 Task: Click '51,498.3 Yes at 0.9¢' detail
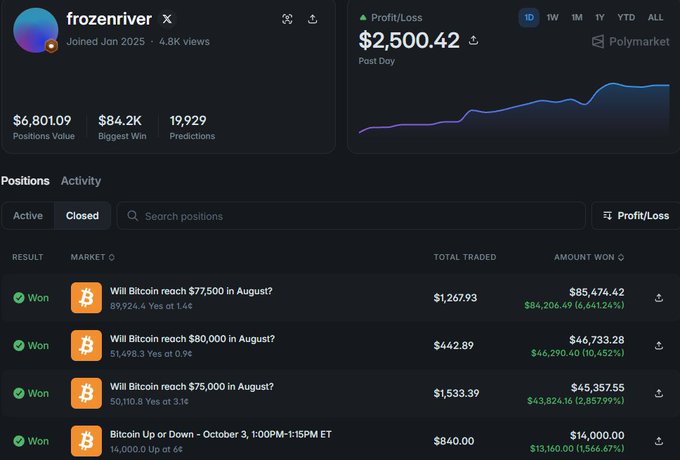[151, 353]
